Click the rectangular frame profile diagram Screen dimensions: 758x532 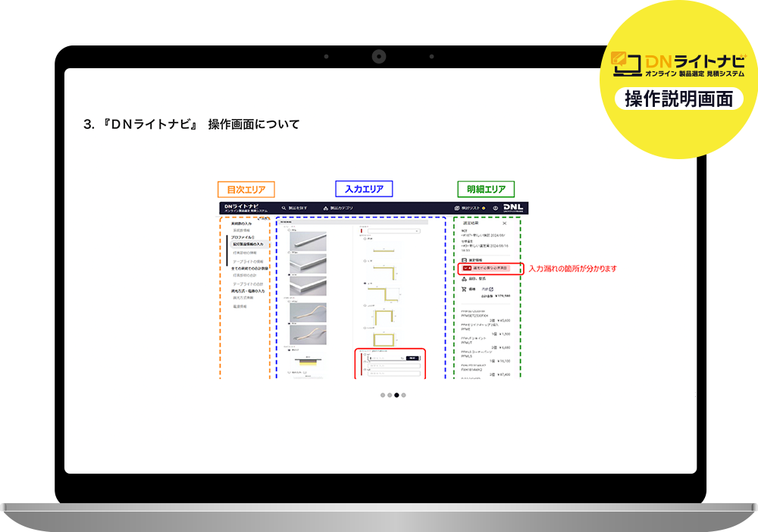(x=384, y=340)
